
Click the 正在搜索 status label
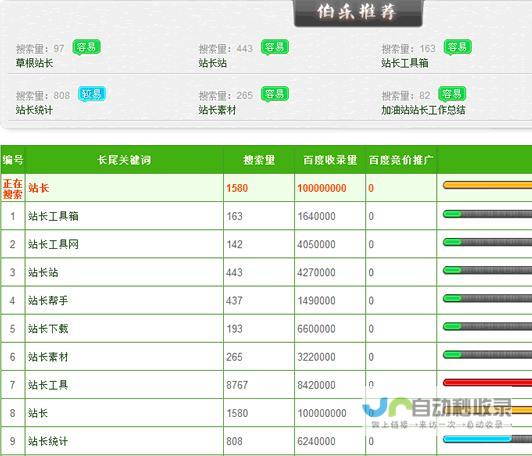pos(13,189)
